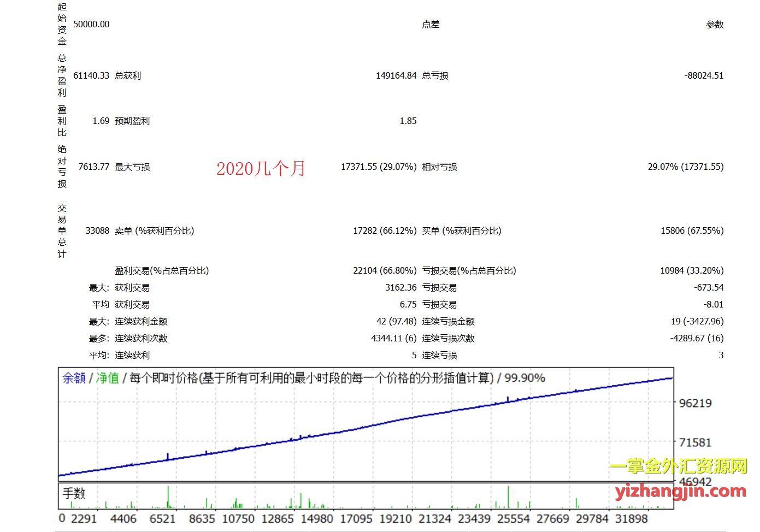Click the 手数 volume panel label
Screen dimensions: 760x532
[74, 493]
